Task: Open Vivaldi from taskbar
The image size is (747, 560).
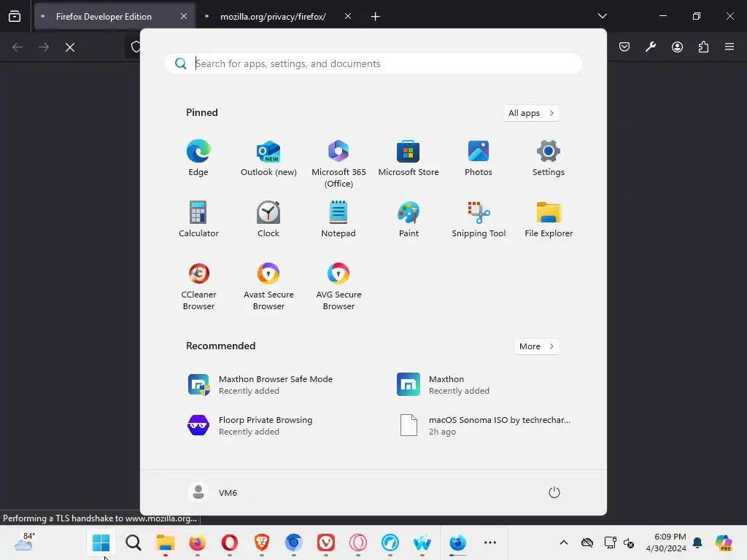Action: [326, 542]
